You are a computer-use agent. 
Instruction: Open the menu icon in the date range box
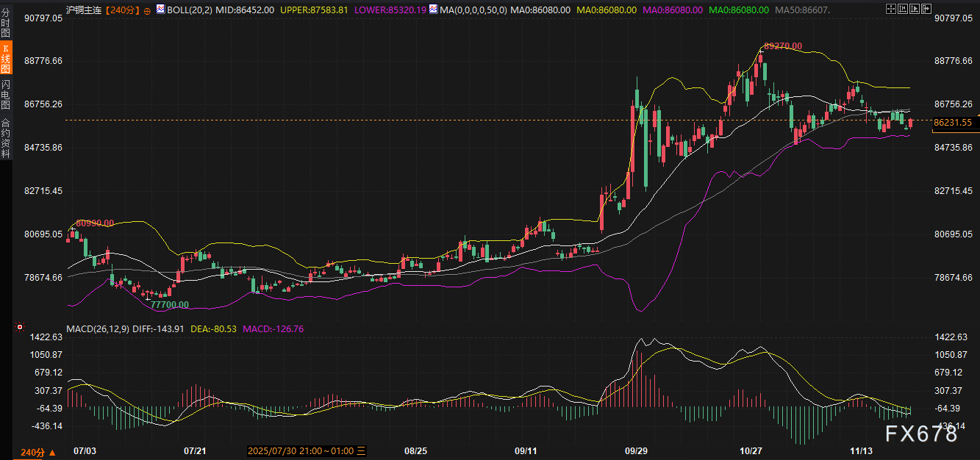pos(362,451)
